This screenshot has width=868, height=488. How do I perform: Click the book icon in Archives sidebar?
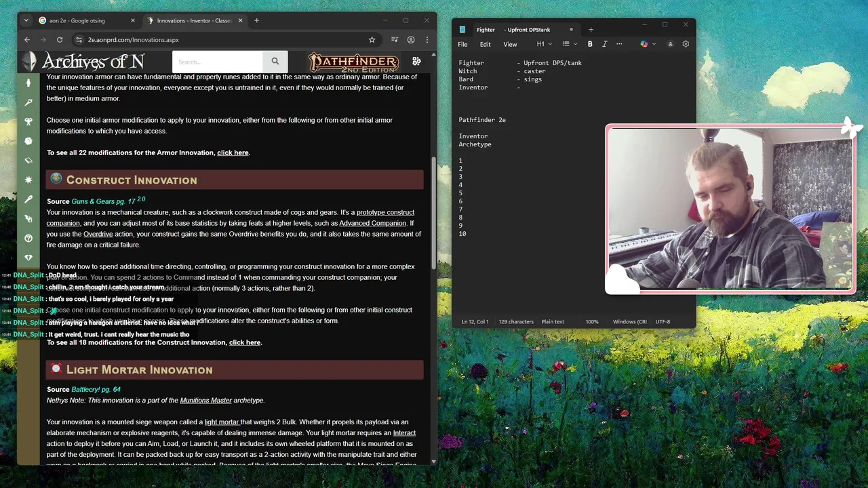(28, 161)
